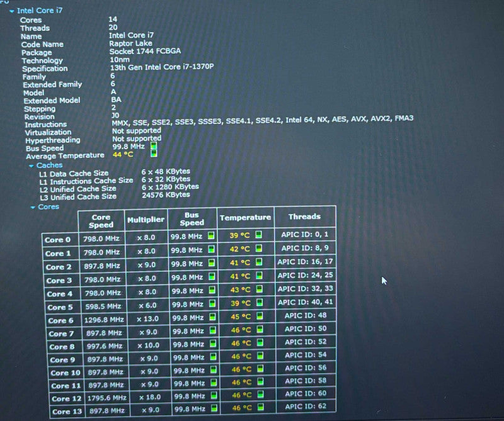Select the L1 Data Cache Size row
Viewport: 504px width, 421px height.
point(115,172)
